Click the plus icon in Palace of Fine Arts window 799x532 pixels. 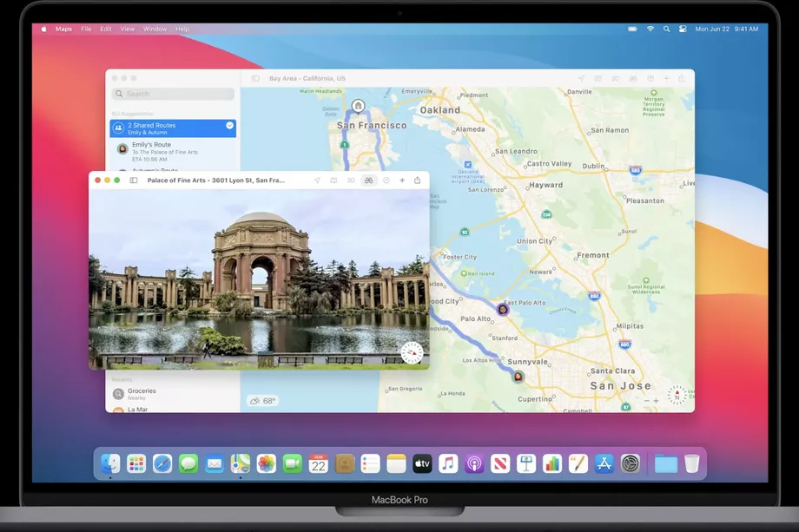tap(402, 181)
